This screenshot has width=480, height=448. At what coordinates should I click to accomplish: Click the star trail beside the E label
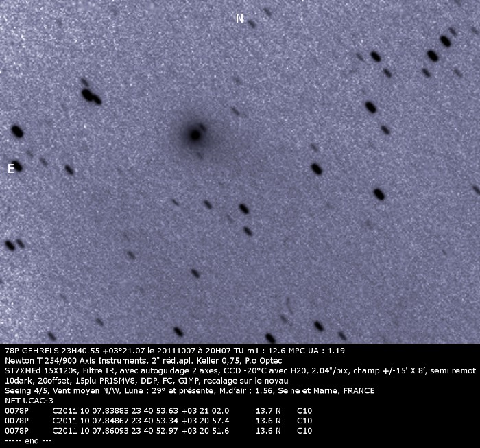[x=17, y=165]
